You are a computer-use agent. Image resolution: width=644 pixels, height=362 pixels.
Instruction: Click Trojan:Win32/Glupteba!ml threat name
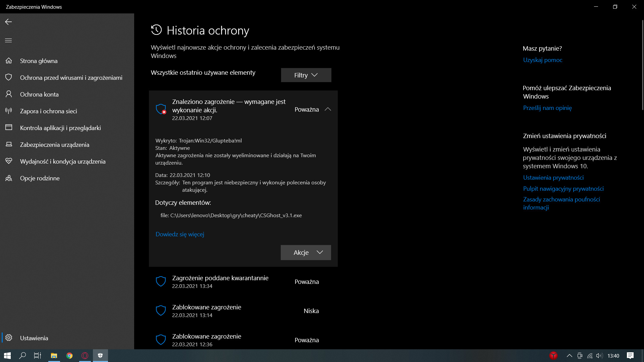pyautogui.click(x=210, y=140)
